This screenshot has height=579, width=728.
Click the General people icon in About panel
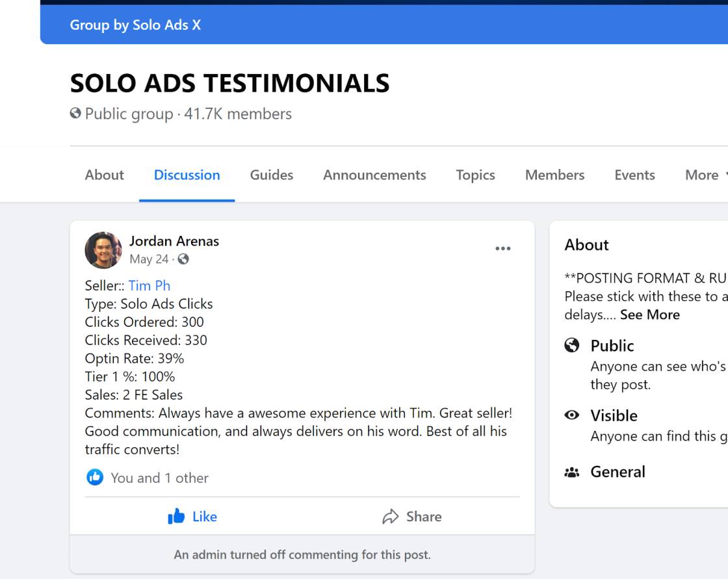571,472
